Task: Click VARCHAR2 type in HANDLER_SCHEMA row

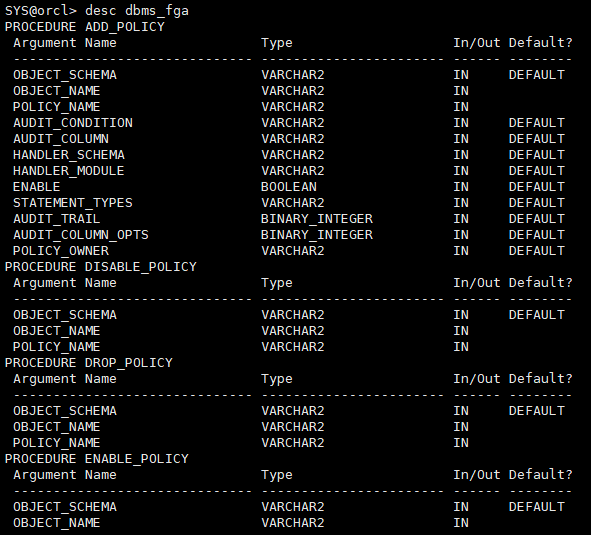Action: (293, 155)
